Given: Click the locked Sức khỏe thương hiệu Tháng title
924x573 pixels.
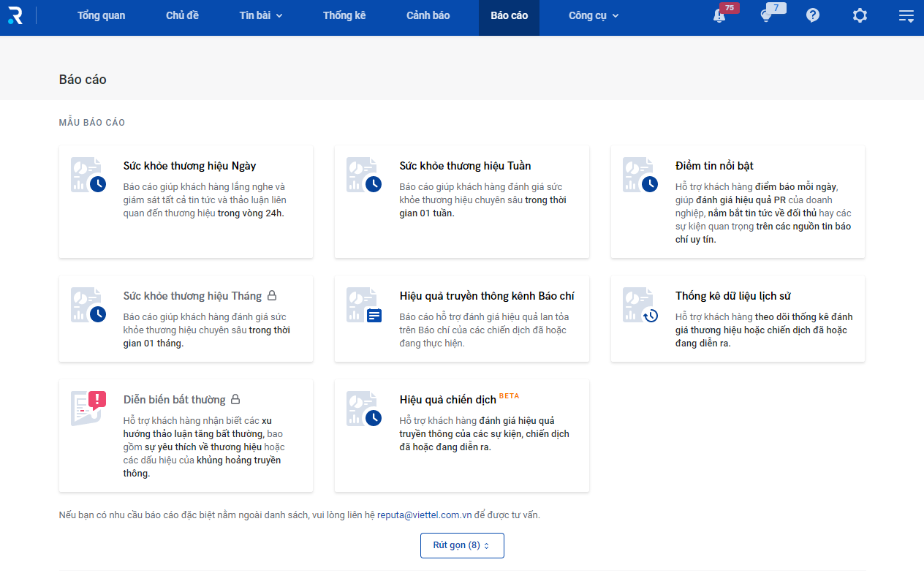Looking at the screenshot, I should tap(192, 296).
